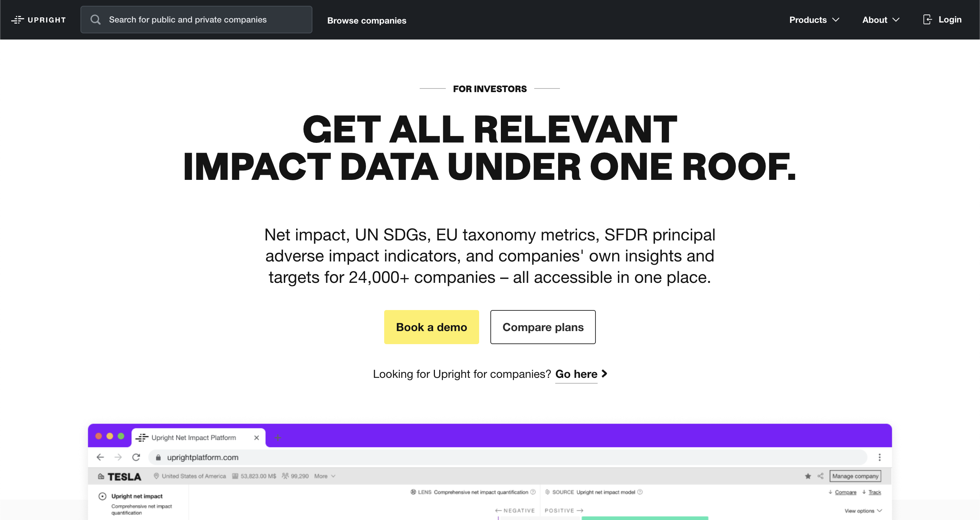The image size is (980, 520).
Task: Click the share icon next to Tesla's star
Action: 821,476
